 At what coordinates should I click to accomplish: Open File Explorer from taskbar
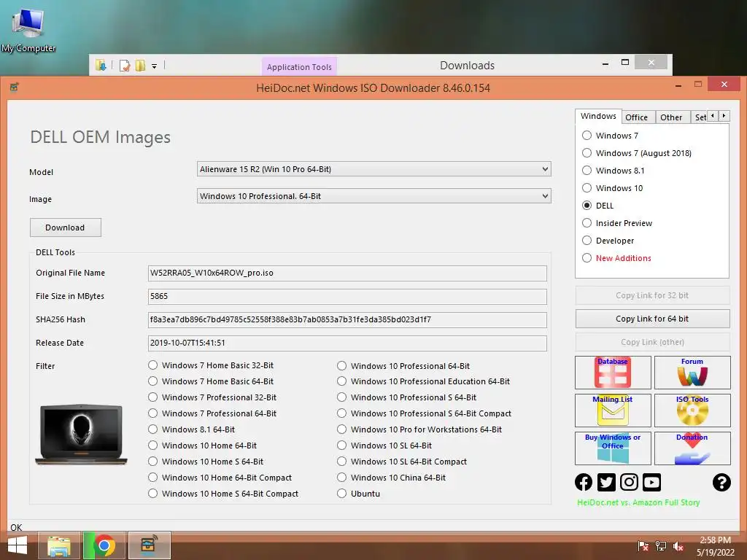(x=59, y=545)
